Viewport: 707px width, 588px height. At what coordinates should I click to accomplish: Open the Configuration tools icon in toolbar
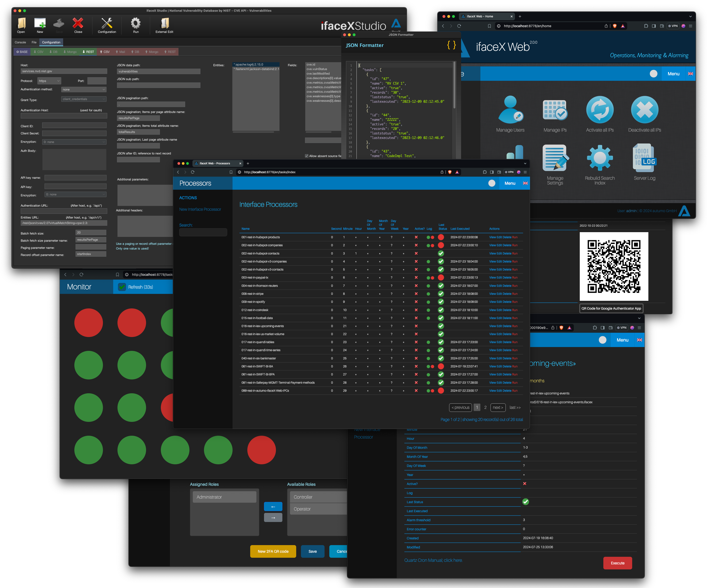point(107,23)
